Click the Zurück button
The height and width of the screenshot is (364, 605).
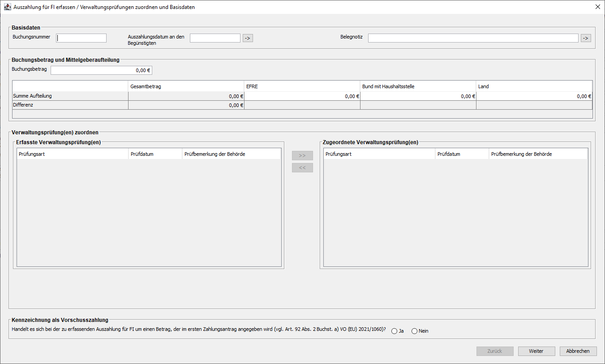[x=495, y=351]
